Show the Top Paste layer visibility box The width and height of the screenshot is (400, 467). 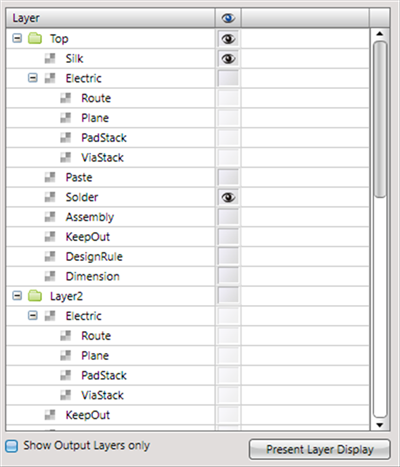[228, 177]
